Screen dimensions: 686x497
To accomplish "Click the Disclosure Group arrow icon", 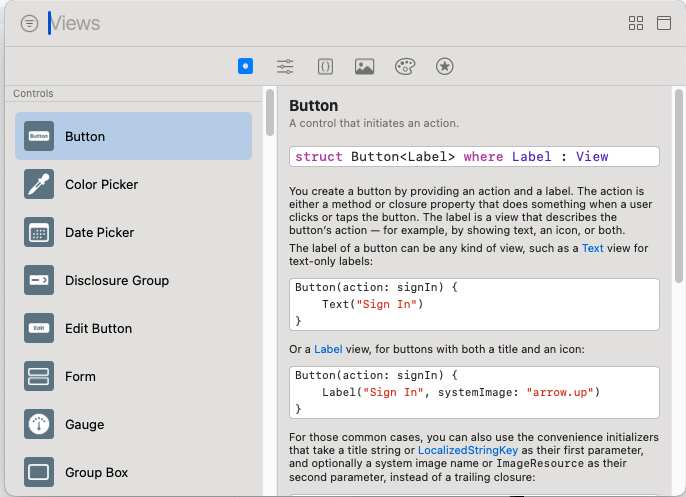I will [x=39, y=280].
